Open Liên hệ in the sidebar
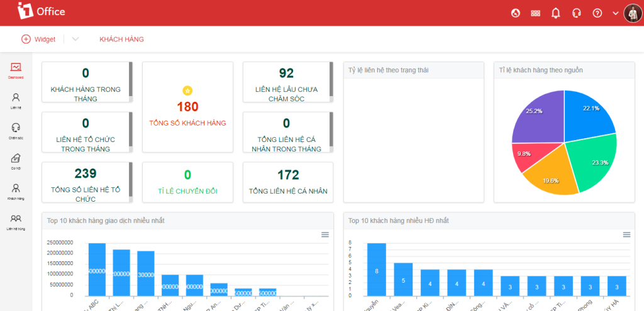 pos(16,101)
